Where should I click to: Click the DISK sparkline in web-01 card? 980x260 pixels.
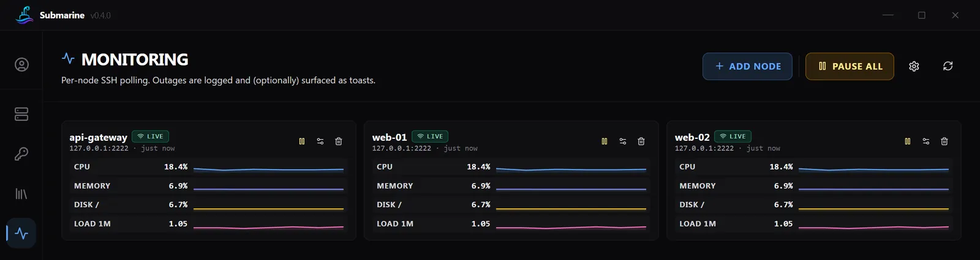click(x=571, y=208)
